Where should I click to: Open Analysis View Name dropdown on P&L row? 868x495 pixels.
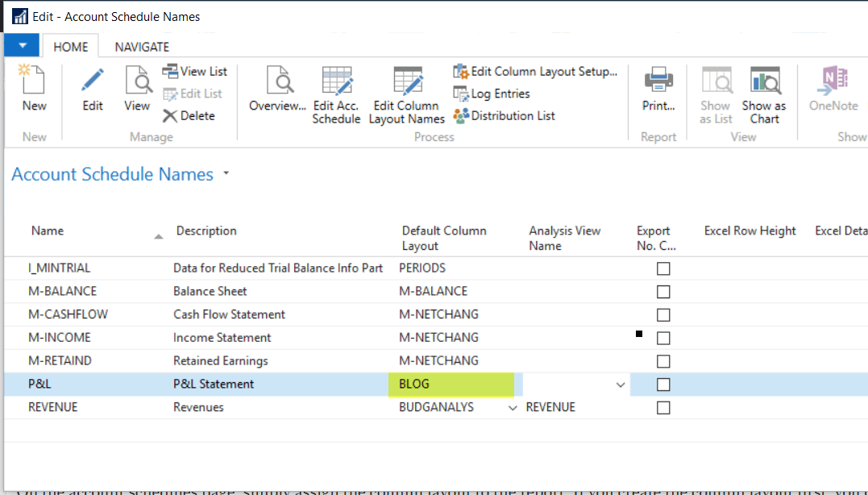click(x=620, y=385)
